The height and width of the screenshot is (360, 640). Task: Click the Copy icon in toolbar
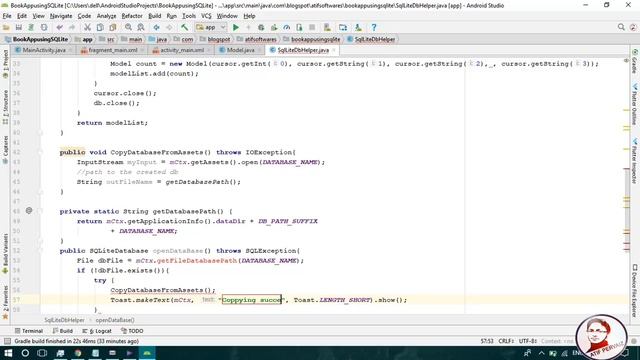click(100, 27)
